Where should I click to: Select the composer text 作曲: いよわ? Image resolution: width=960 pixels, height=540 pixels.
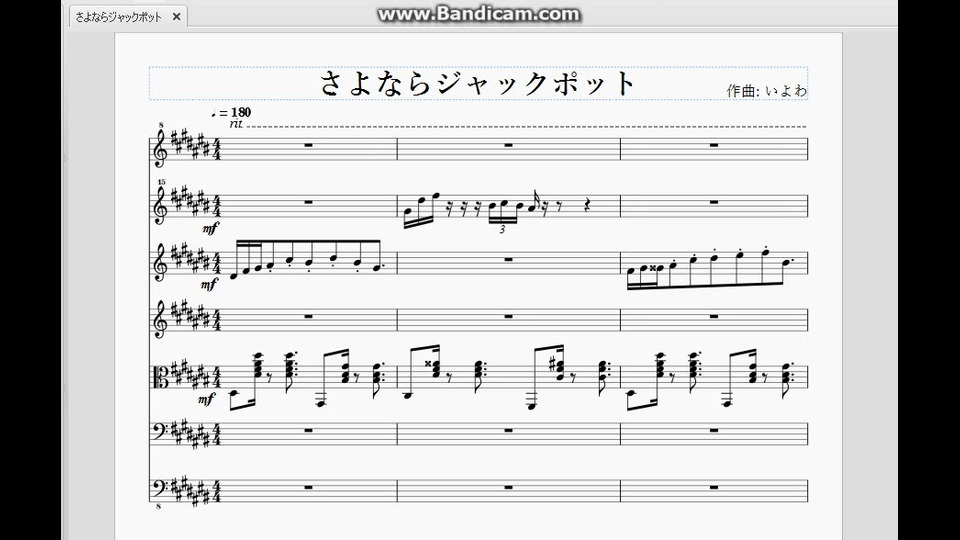(767, 91)
